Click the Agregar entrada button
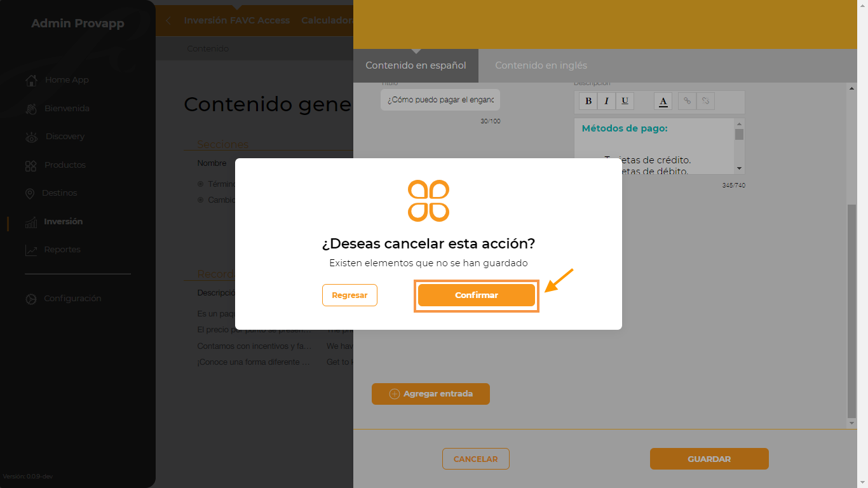 pyautogui.click(x=431, y=394)
